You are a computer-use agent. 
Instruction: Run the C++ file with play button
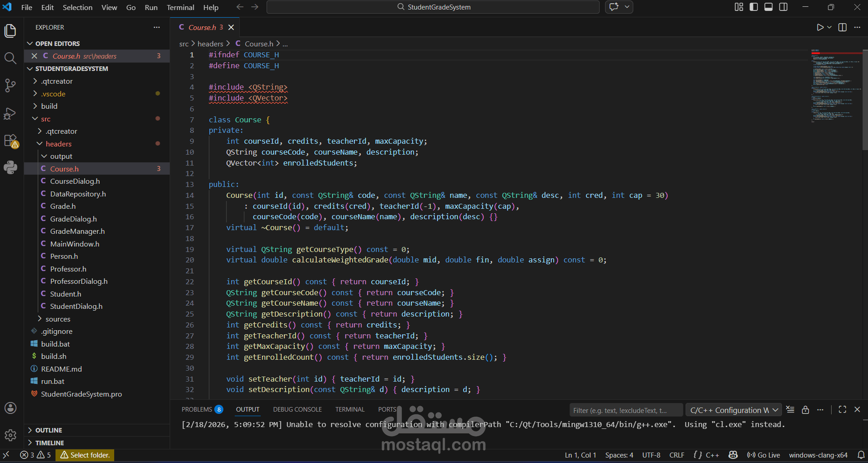pyautogui.click(x=820, y=27)
